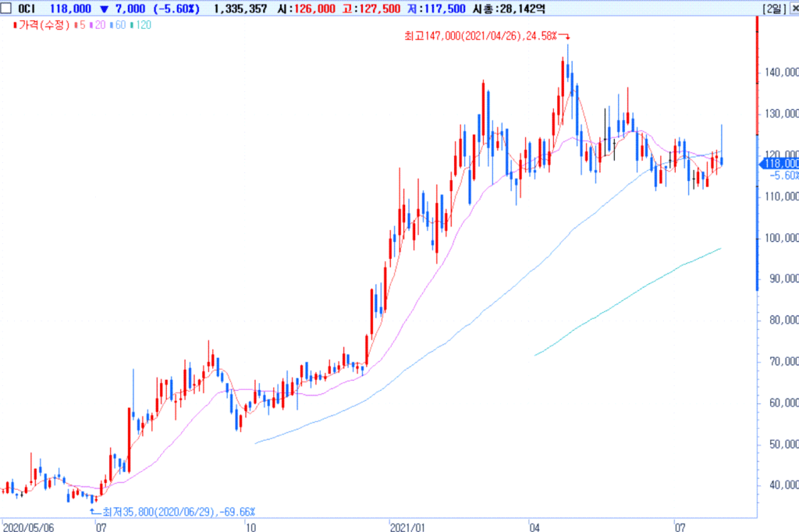Toggle the 20-day moving average legend
799x532 pixels.
coord(100,25)
